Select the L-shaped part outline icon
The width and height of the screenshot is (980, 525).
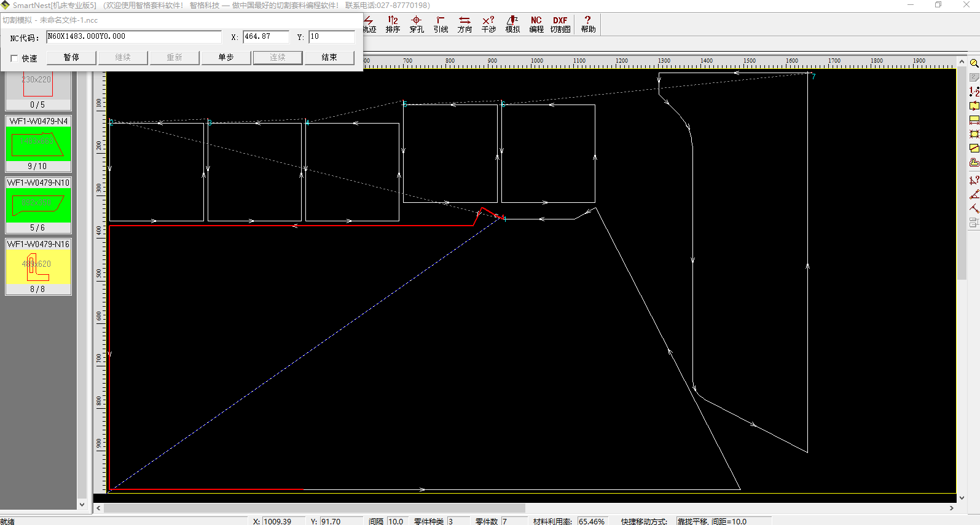pyautogui.click(x=974, y=163)
